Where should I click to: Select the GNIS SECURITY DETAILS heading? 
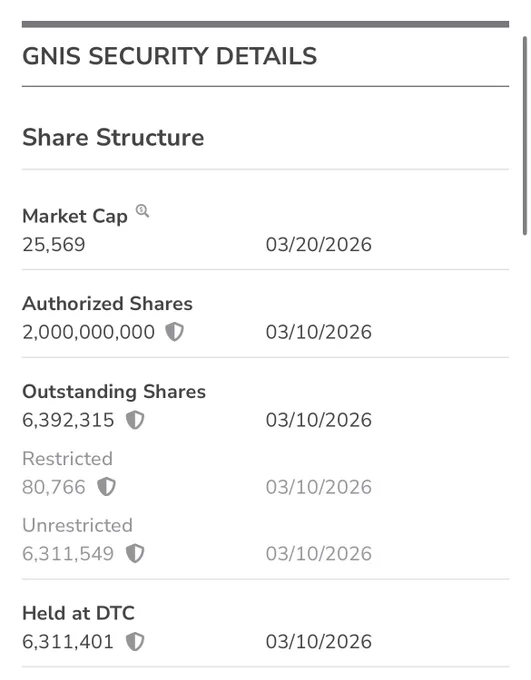(x=170, y=56)
